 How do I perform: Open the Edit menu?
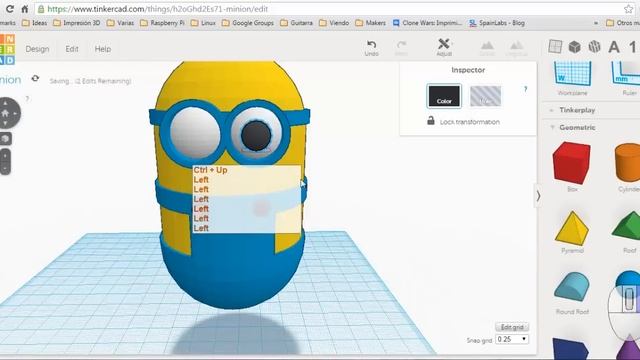click(72, 49)
